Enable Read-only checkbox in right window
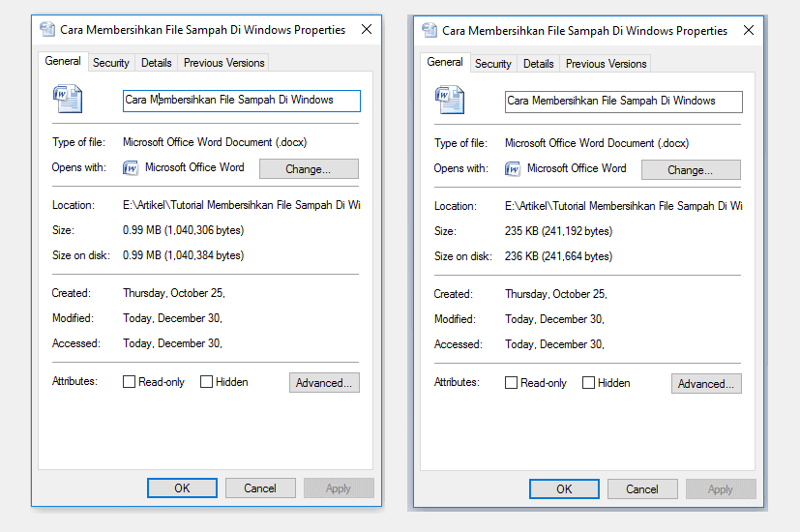 point(511,382)
